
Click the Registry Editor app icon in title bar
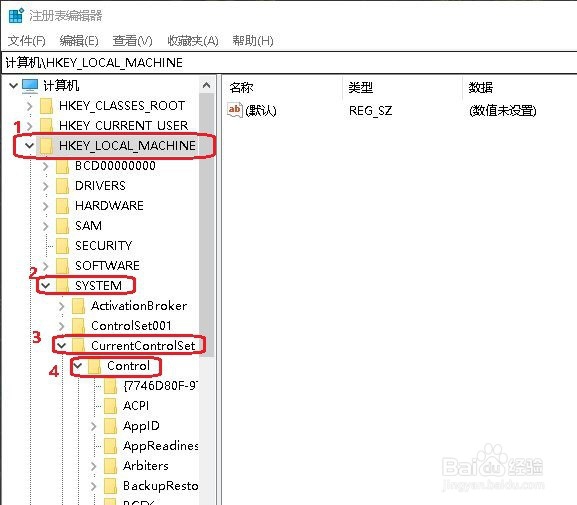(x=16, y=16)
